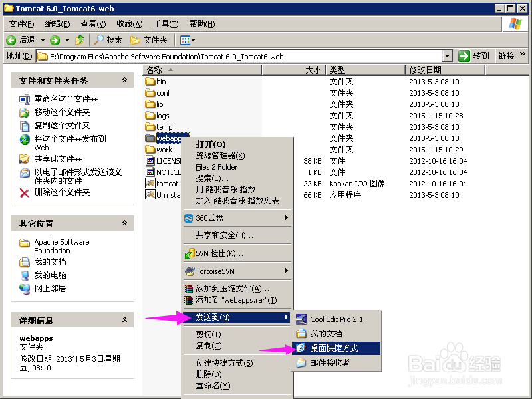Select the conf folder icon
Image resolution: width=532 pixels, height=399 pixels.
(x=150, y=92)
